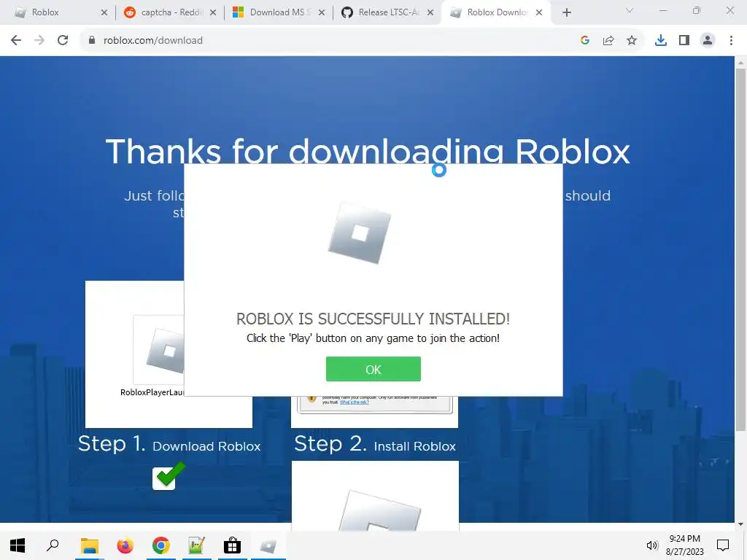This screenshot has width=747, height=560.
Task: Click the 'Thanks for downloading Roblox' heading
Action: (x=368, y=152)
